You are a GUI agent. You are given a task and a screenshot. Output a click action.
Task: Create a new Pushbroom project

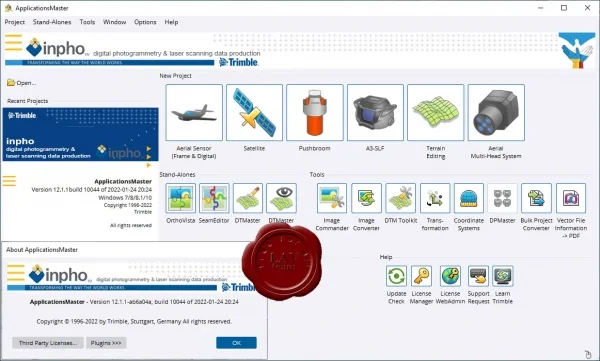click(315, 113)
